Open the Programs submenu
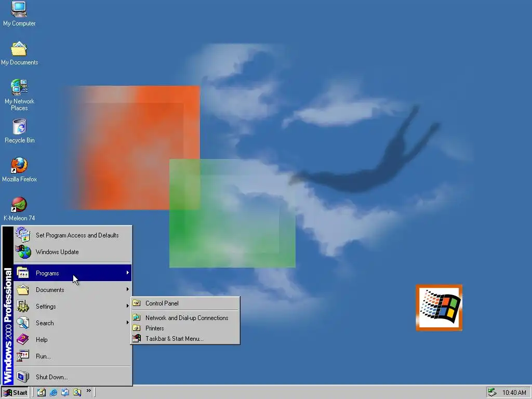 pos(73,273)
